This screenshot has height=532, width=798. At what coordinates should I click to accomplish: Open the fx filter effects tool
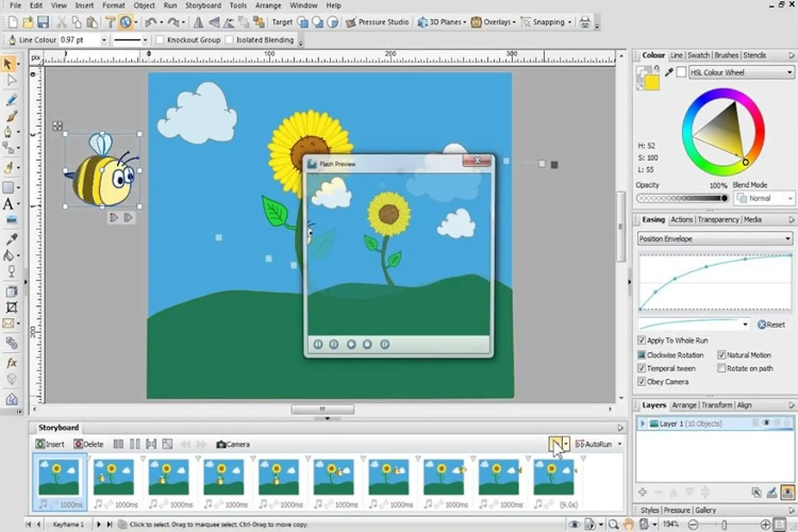[x=11, y=363]
